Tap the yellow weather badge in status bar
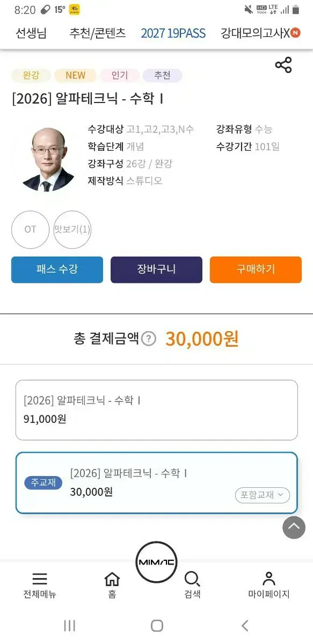The height and width of the screenshot is (644, 313). [x=72, y=9]
